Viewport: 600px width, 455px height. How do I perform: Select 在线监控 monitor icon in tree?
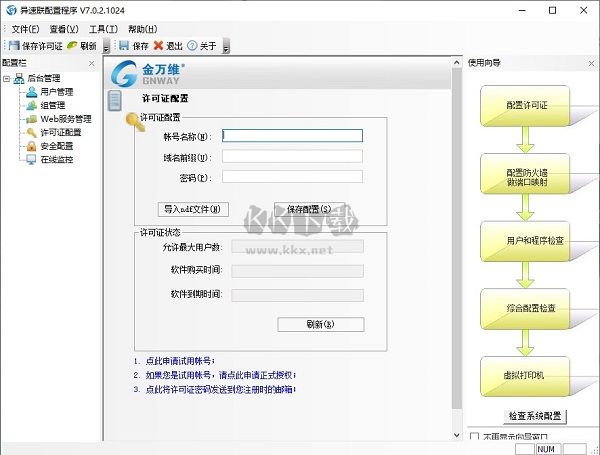click(31, 159)
